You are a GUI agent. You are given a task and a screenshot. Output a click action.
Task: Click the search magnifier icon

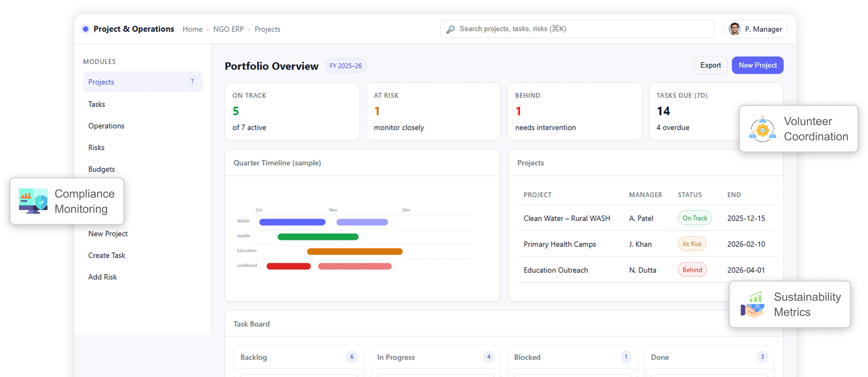point(450,29)
